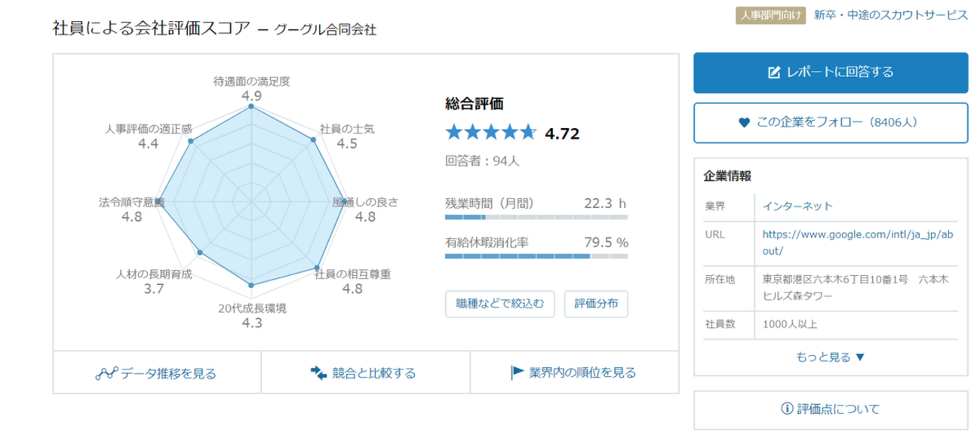Expand company info with もっと見る
This screenshot has height=435, width=980.
830,357
